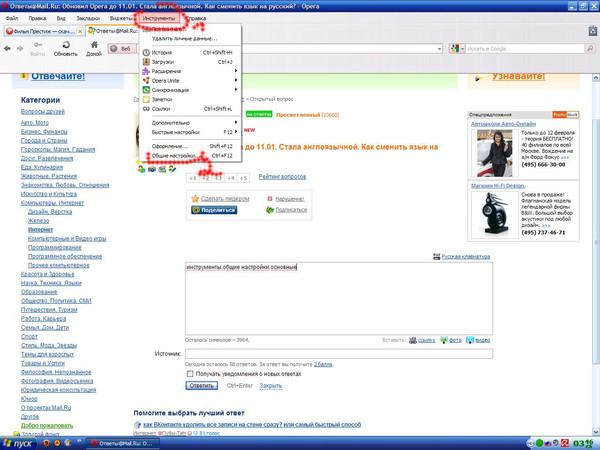Click the Отвечайте! heading link

[x=58, y=76]
